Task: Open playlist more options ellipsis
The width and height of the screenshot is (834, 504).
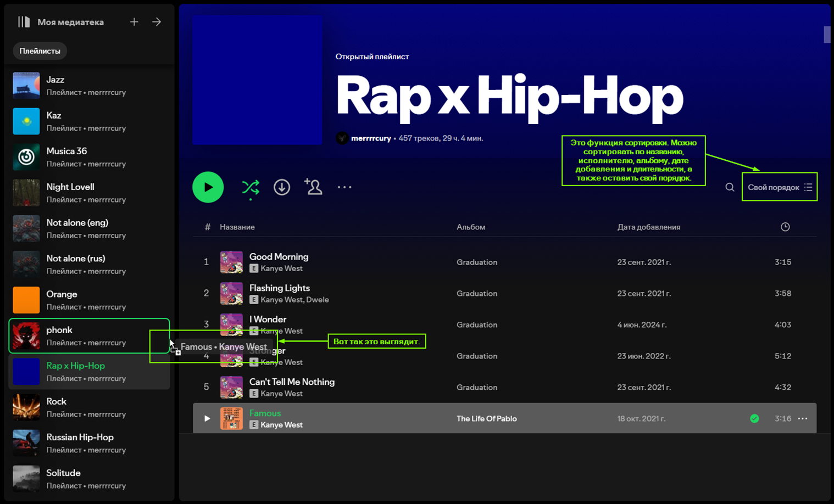Action: point(344,187)
